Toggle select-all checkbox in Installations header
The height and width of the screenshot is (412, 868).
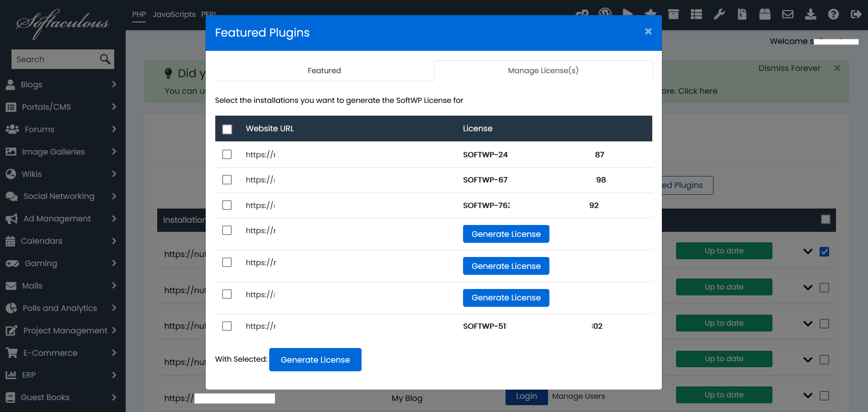pyautogui.click(x=825, y=219)
